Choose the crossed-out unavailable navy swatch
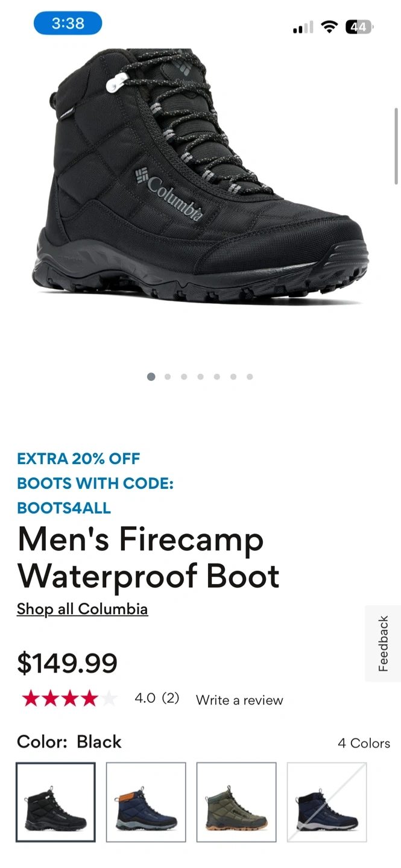401x868 pixels. [327, 802]
